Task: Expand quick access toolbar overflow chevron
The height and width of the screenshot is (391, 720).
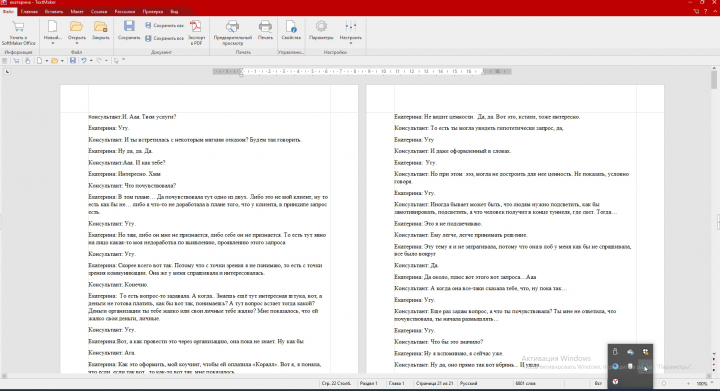Action: (x=124, y=60)
